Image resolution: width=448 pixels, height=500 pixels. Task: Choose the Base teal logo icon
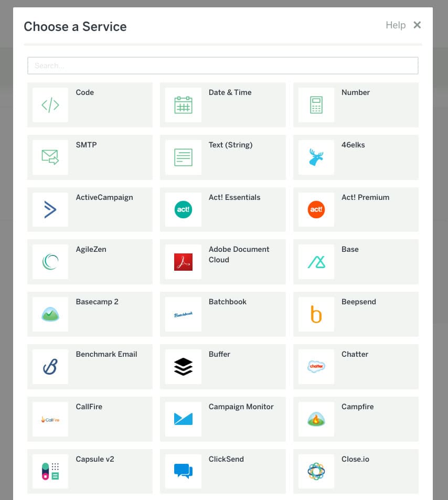(316, 262)
